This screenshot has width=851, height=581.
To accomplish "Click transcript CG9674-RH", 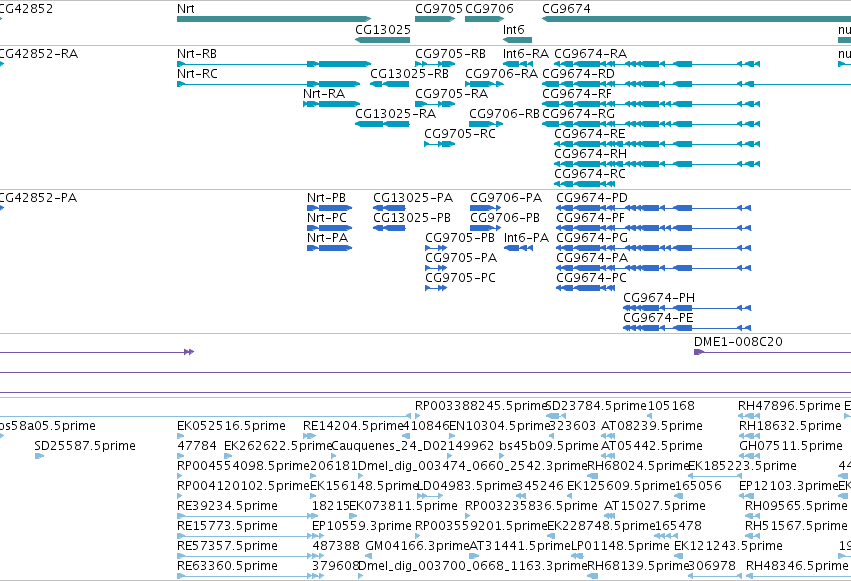I will pyautogui.click(x=590, y=154).
